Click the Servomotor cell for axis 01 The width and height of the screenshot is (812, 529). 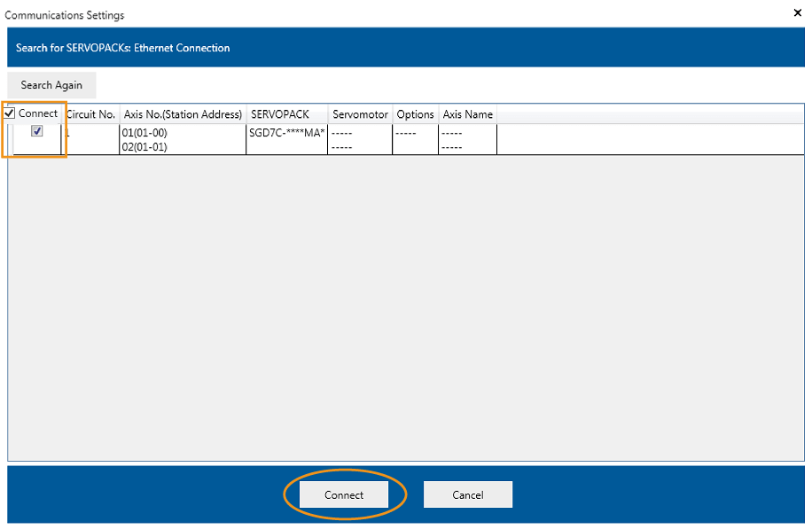coord(360,133)
